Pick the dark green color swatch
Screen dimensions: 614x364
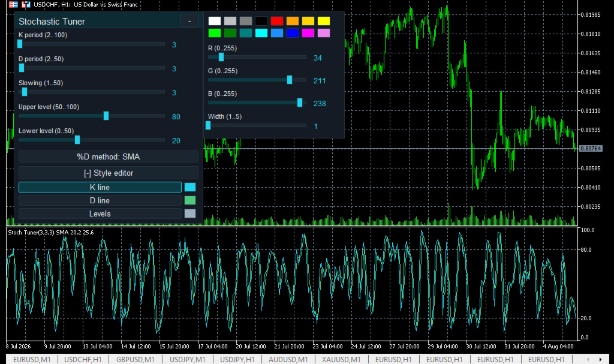click(230, 34)
